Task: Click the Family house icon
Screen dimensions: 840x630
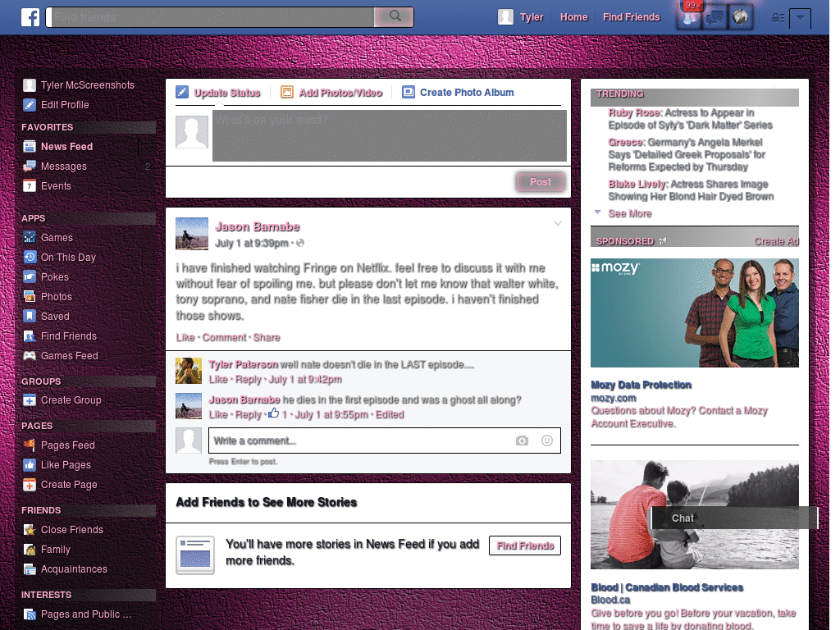Action: click(30, 549)
